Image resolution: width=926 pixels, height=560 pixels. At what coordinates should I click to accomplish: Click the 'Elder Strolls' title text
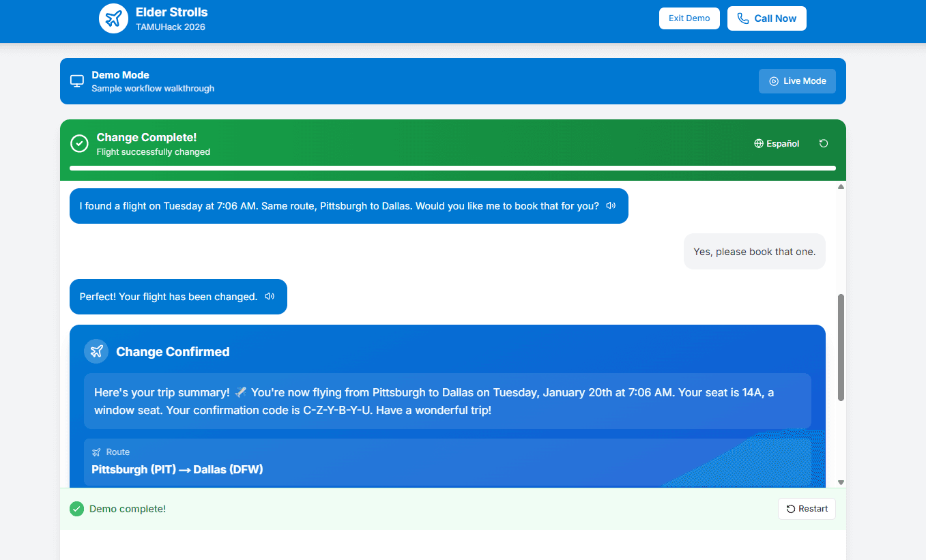(171, 12)
